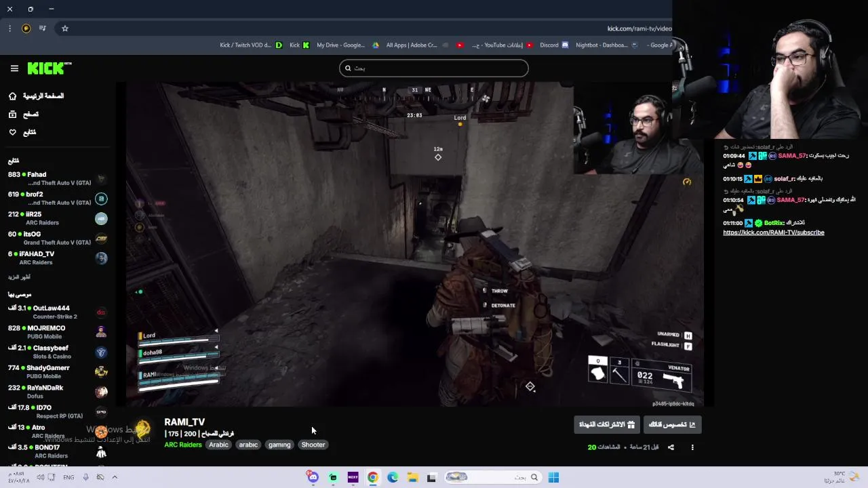Open Microsoft Edge from taskbar
Viewport: 868px width, 488px height.
[393, 477]
